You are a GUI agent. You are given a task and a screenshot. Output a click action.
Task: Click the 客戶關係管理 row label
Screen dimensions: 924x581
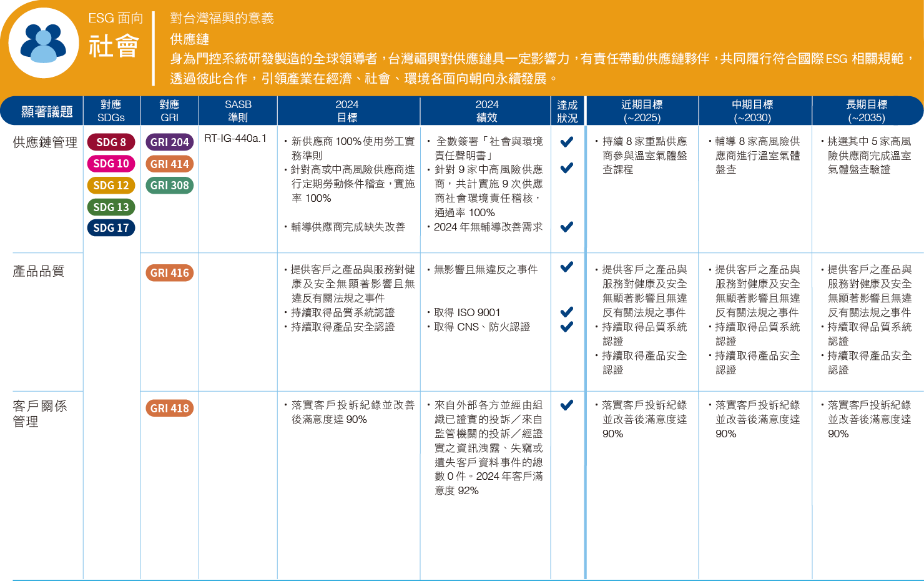coord(40,414)
